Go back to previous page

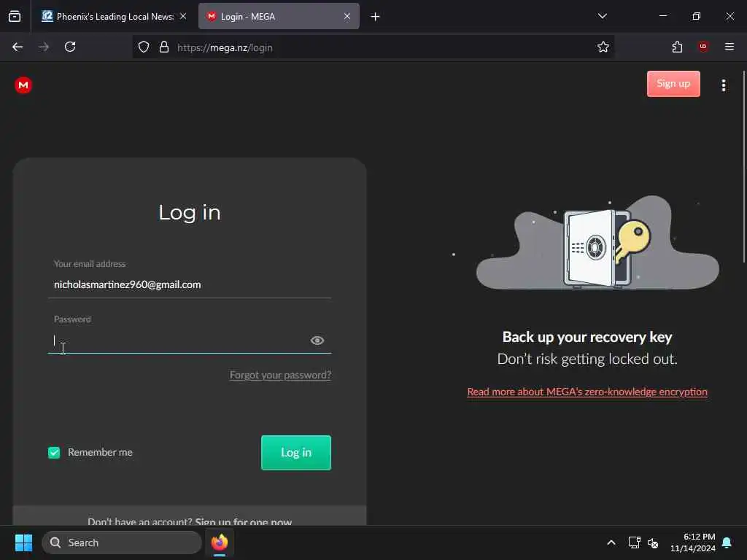pyautogui.click(x=18, y=47)
